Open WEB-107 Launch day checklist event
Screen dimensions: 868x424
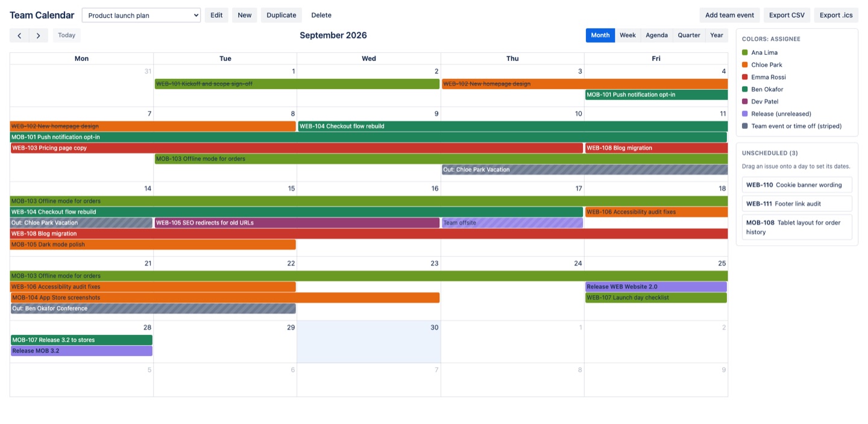tap(656, 298)
